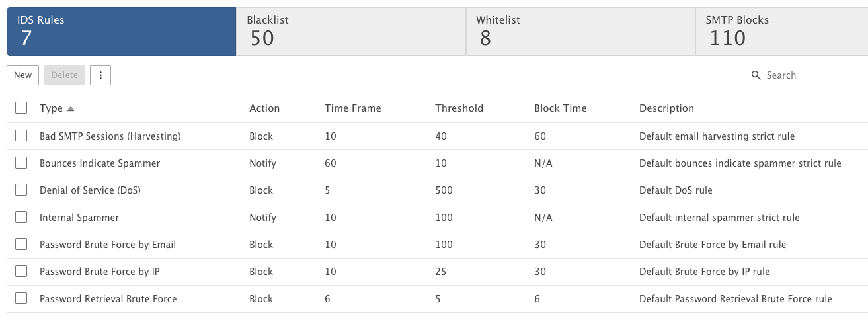Tick the Internal Spammer rule checkbox
The image size is (868, 322).
[x=21, y=217]
